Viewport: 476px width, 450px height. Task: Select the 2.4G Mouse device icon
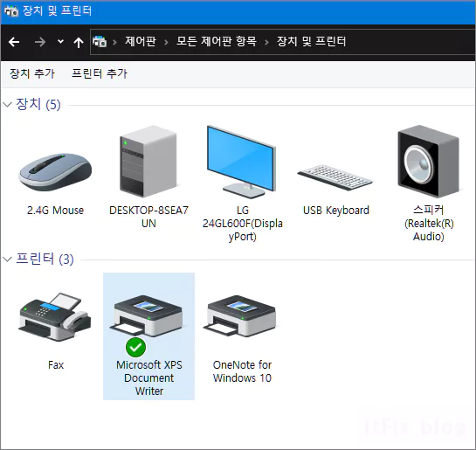55,172
